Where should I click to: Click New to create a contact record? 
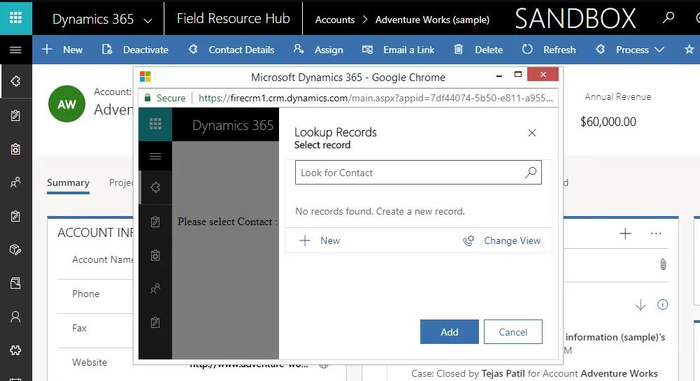coord(320,241)
